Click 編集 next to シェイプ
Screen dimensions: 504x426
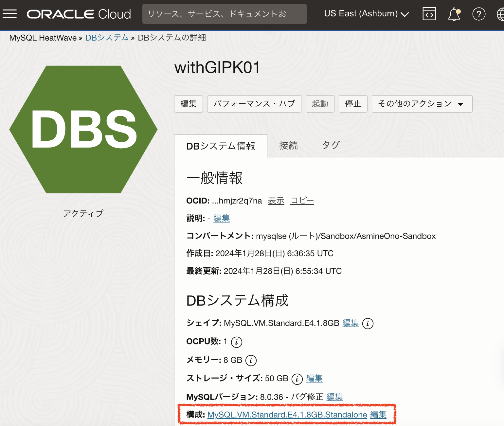(351, 323)
